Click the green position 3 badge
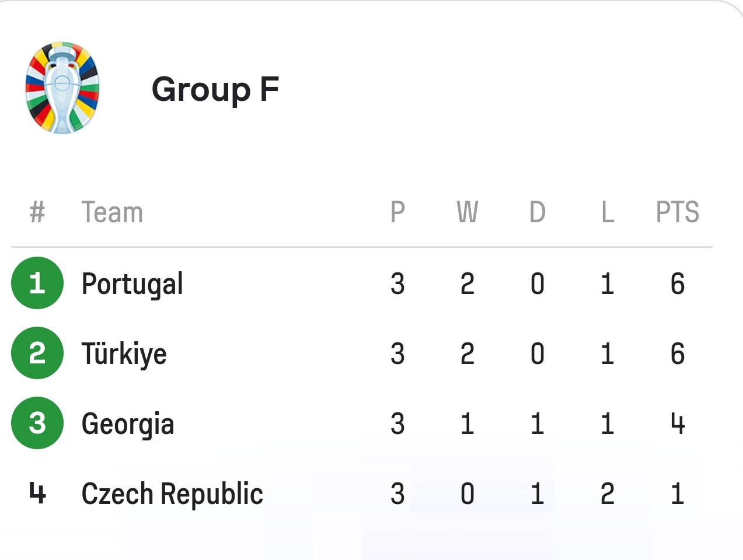The image size is (743, 560). [x=37, y=423]
